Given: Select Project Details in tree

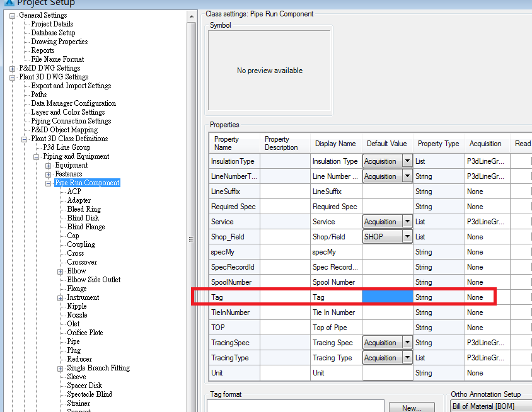Looking at the screenshot, I should pyautogui.click(x=52, y=24).
